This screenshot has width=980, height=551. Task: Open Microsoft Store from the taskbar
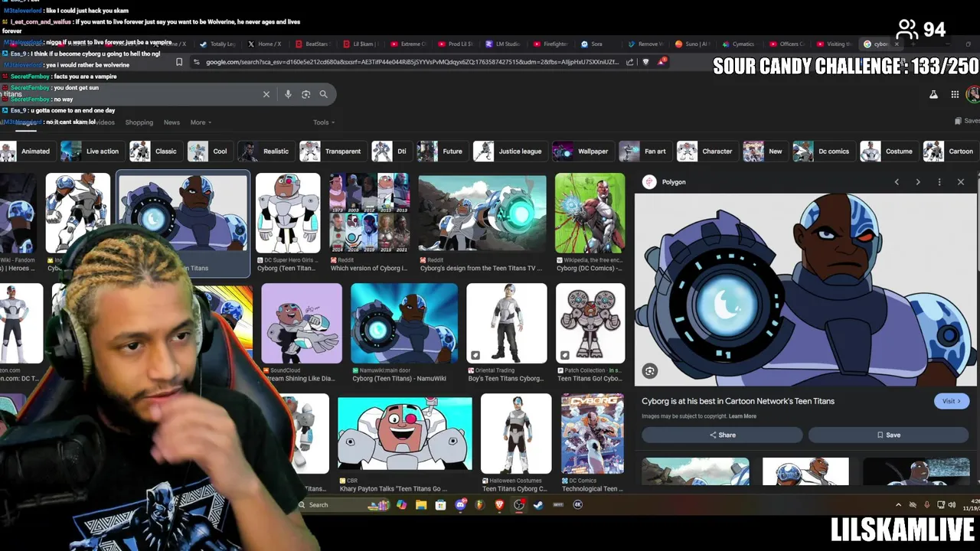440,504
